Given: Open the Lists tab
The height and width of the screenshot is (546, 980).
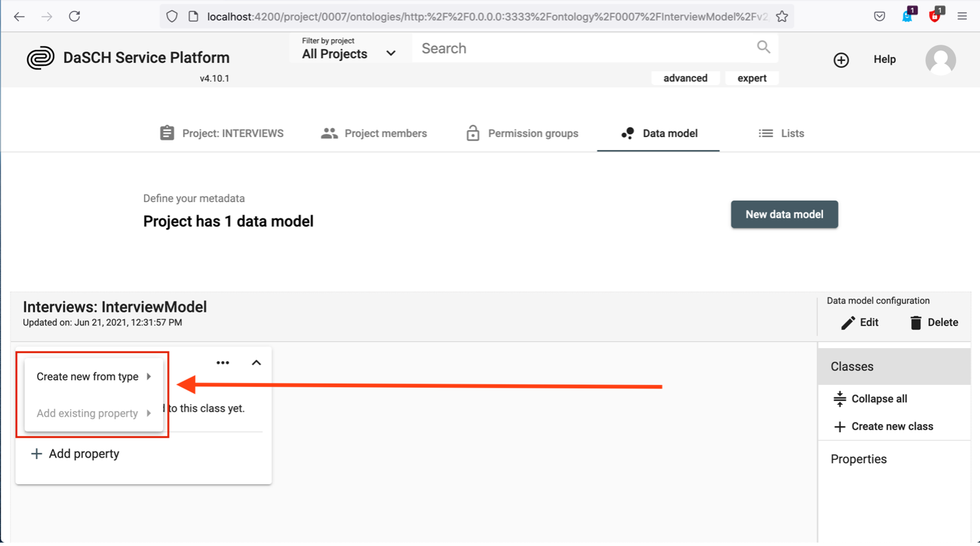Looking at the screenshot, I should [x=781, y=133].
